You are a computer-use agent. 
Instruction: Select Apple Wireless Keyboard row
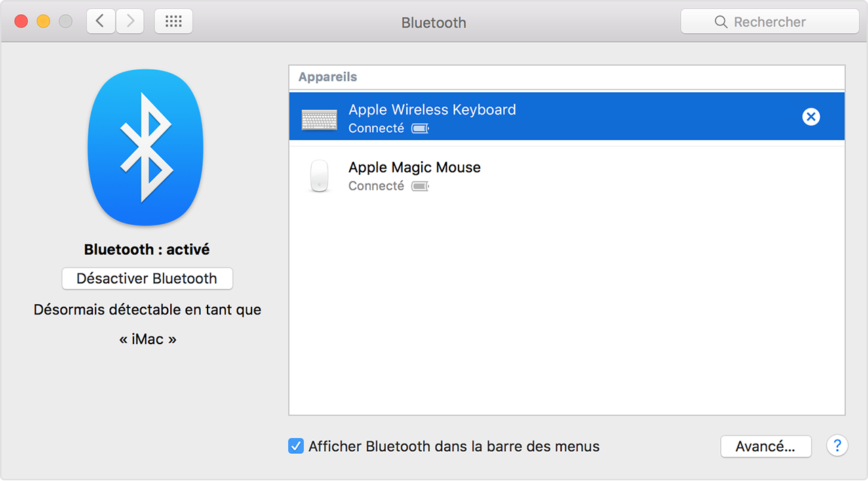pos(567,117)
